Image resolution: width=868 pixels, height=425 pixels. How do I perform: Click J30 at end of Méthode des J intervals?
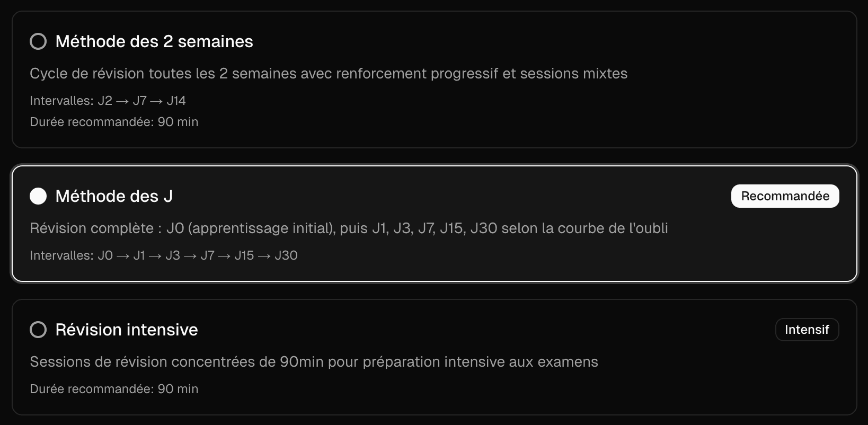[x=286, y=255]
